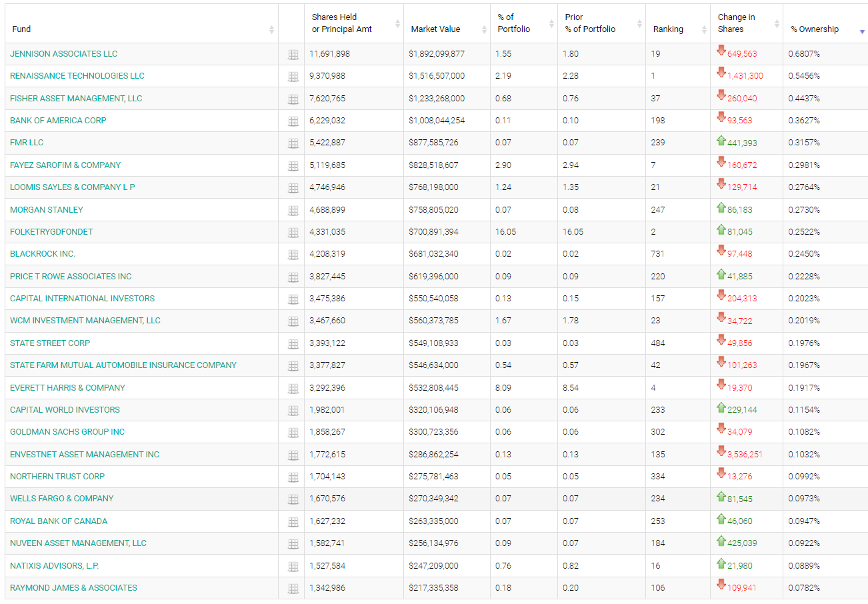
Task: Open RENAISSANCE TECHNOLOGIES LLC fund link
Action: (77, 76)
